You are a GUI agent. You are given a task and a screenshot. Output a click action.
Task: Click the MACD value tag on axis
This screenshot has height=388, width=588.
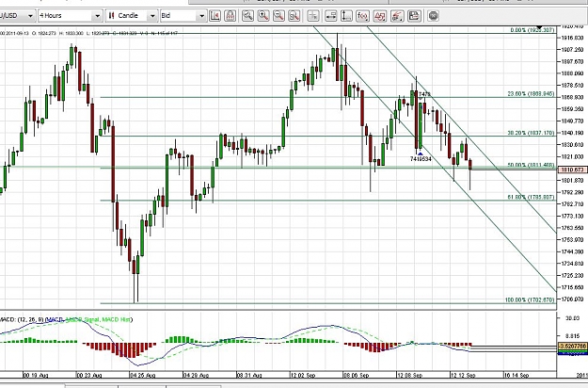point(572,346)
